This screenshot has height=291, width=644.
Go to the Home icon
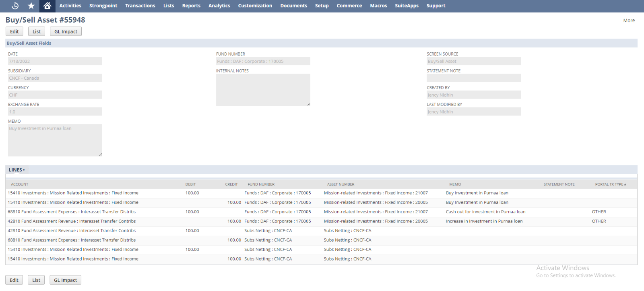[47, 6]
